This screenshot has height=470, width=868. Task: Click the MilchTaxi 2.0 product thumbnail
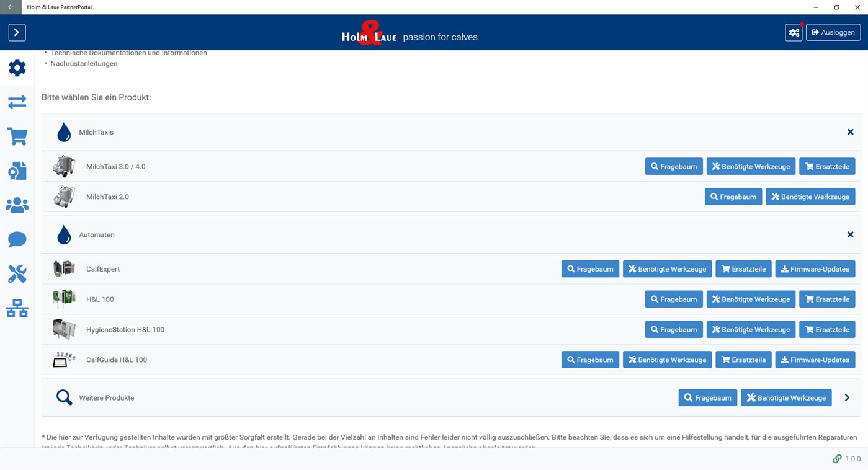pyautogui.click(x=64, y=197)
